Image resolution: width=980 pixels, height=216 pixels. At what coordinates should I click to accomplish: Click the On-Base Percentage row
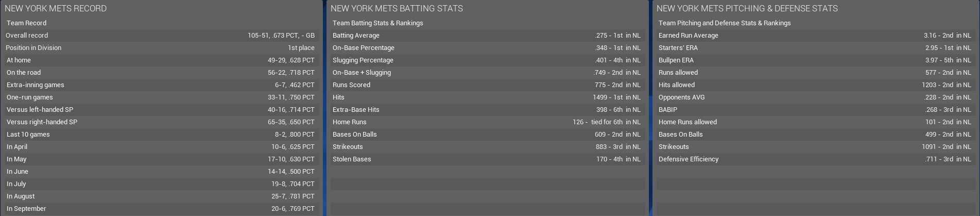pos(487,48)
